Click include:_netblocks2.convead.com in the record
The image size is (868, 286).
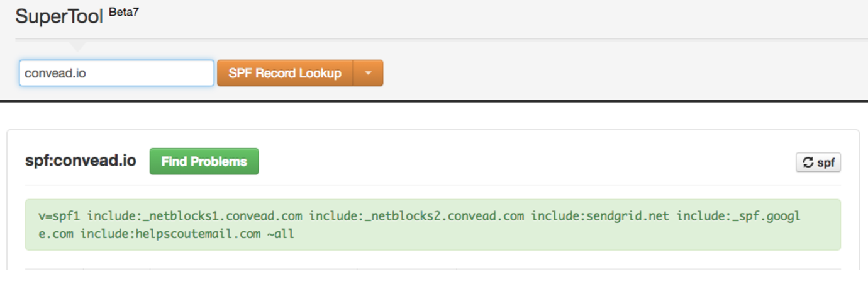[416, 217]
